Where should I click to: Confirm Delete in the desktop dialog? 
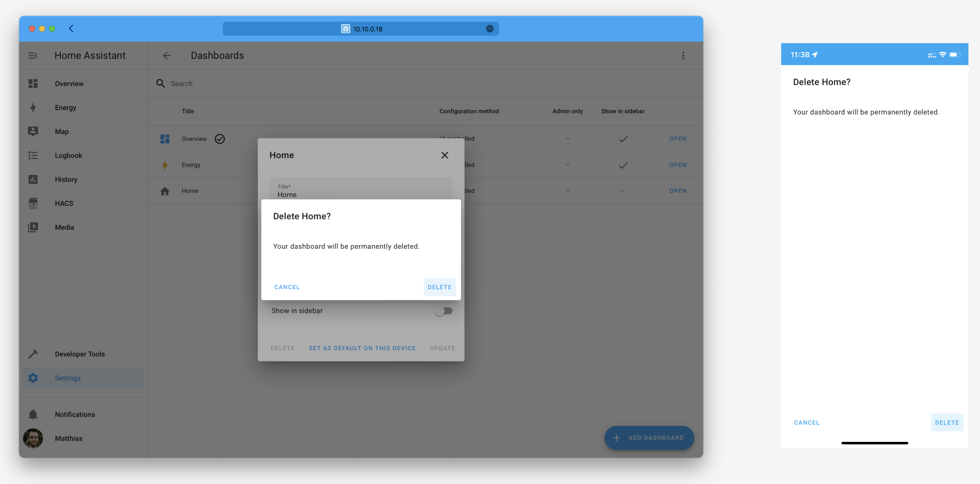(x=440, y=287)
